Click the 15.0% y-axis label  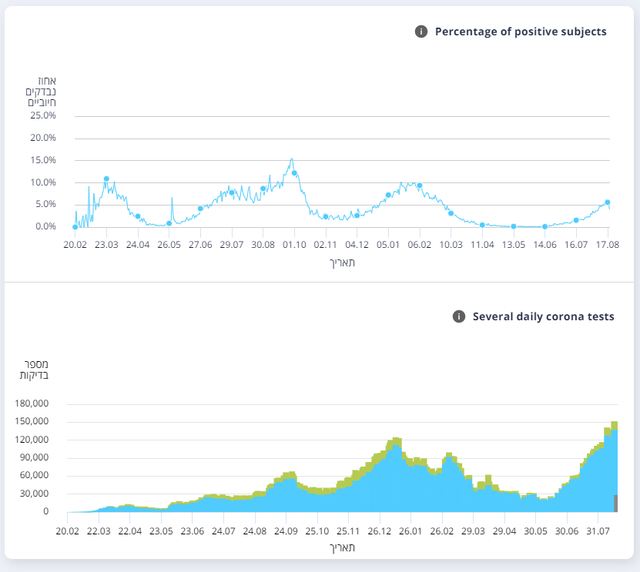point(43,160)
